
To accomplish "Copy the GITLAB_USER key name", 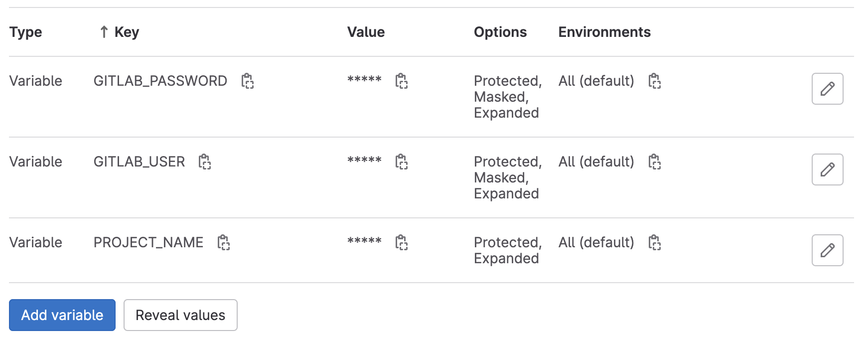I will tap(204, 162).
